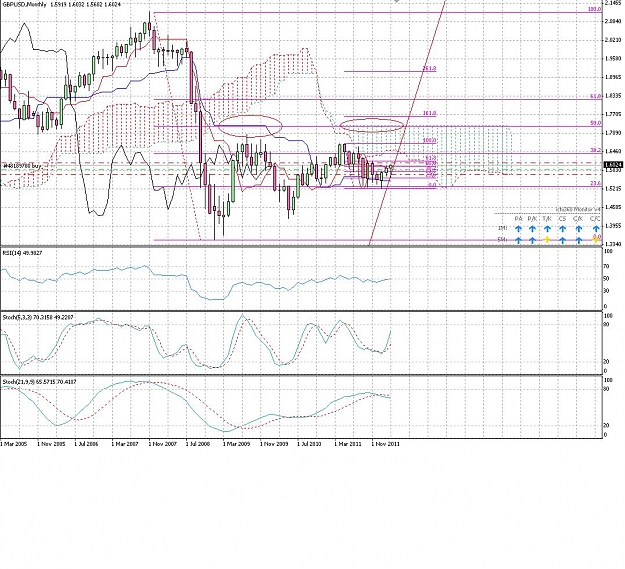
Task: Click the 161.0 Fibonacci extension label
Action: point(429,114)
